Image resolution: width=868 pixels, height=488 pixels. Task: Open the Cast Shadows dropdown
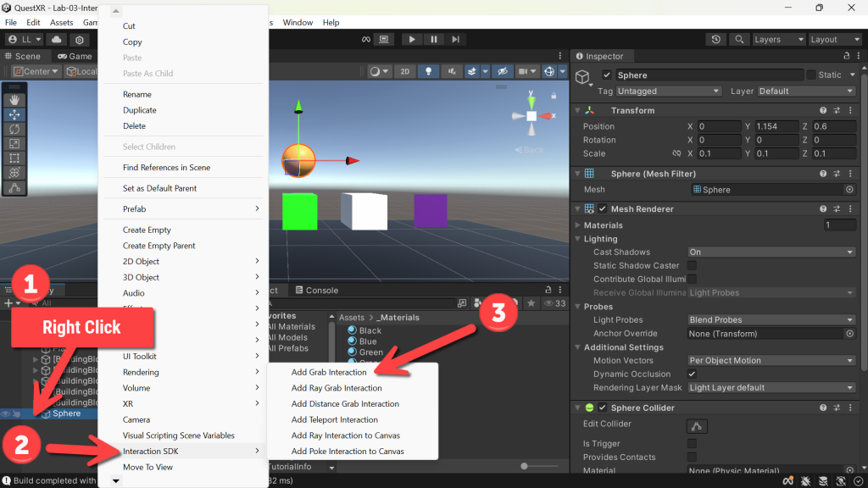771,252
